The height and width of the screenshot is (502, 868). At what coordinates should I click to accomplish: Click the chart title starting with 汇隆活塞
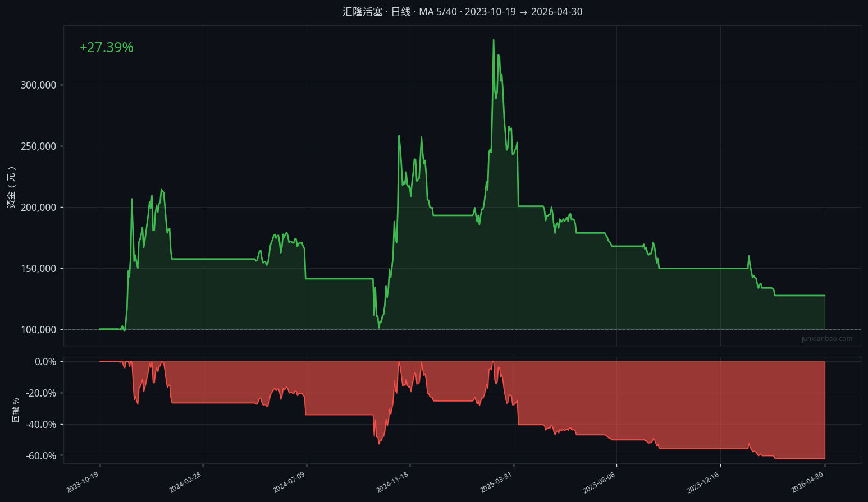point(463,12)
